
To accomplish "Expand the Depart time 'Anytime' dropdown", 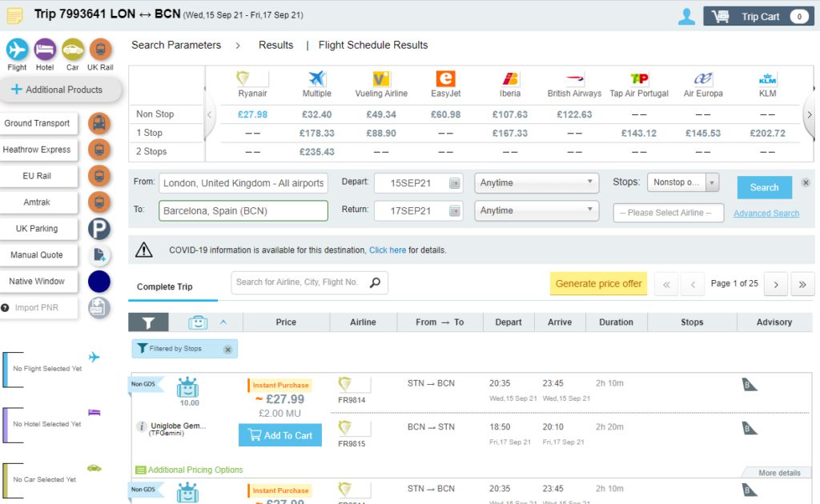I will click(x=537, y=183).
